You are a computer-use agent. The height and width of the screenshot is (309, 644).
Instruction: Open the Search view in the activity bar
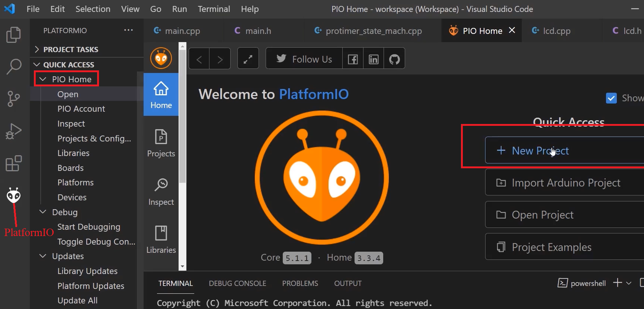[14, 67]
